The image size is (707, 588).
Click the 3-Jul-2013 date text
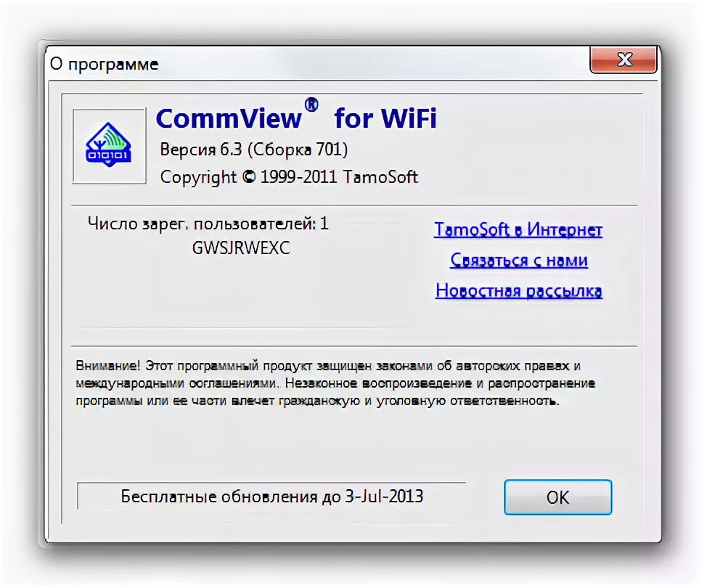coord(384,496)
